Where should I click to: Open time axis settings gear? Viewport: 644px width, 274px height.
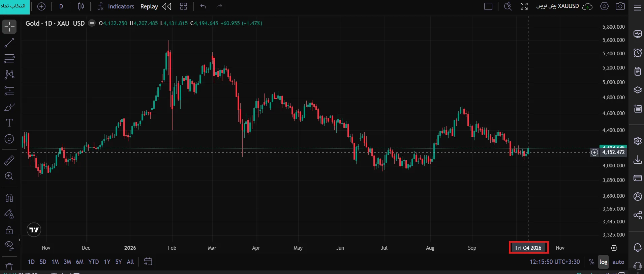pyautogui.click(x=614, y=248)
